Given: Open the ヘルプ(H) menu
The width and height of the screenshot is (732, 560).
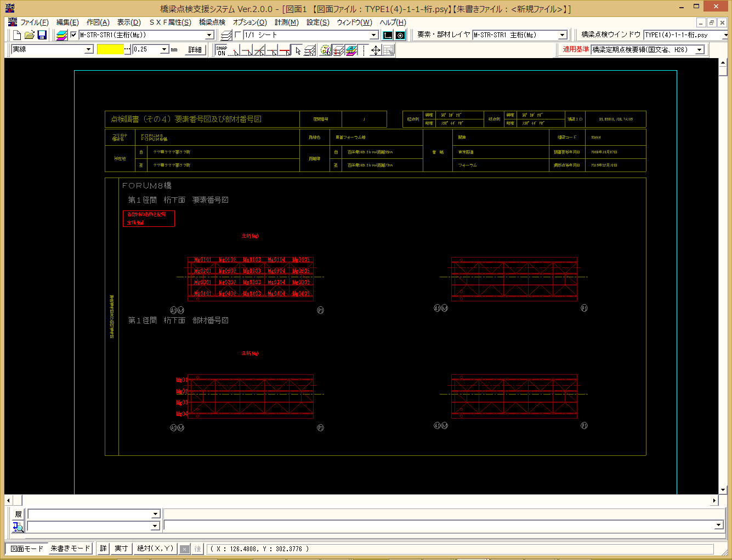Looking at the screenshot, I should point(393,22).
